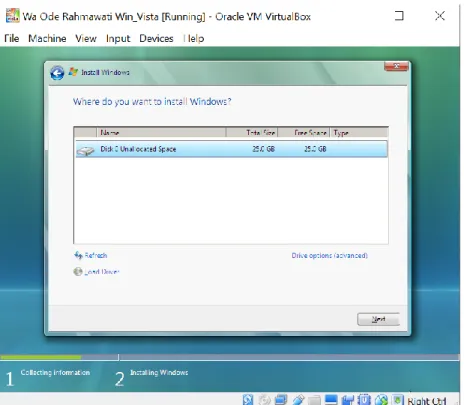Viewport: 464px width, 405px height.
Task: Click the Right Ctrl host key label
Action: coord(427,401)
